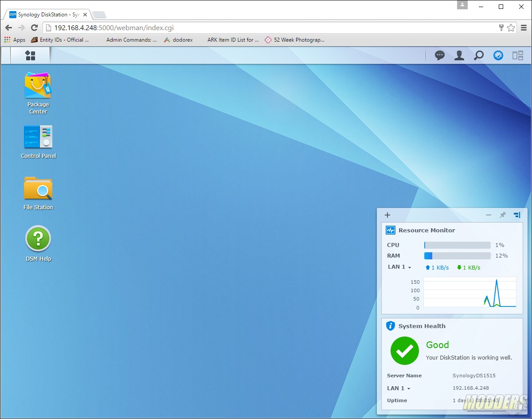Show DSM notifications speech bubble
Image resolution: width=532 pixels, height=419 pixels.
tap(440, 55)
